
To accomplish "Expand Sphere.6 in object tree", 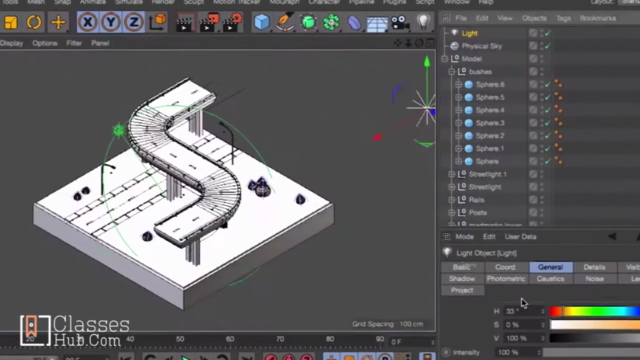I will tap(458, 84).
